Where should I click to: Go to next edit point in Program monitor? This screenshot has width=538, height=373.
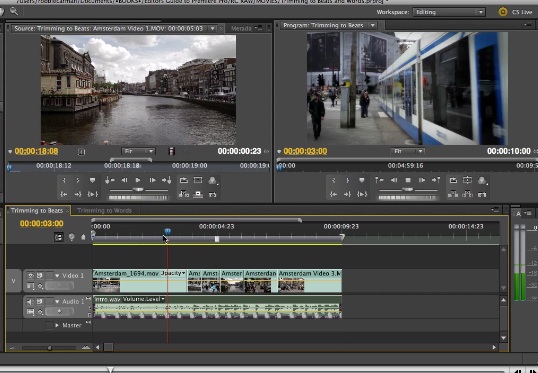pyautogui.click(x=436, y=180)
